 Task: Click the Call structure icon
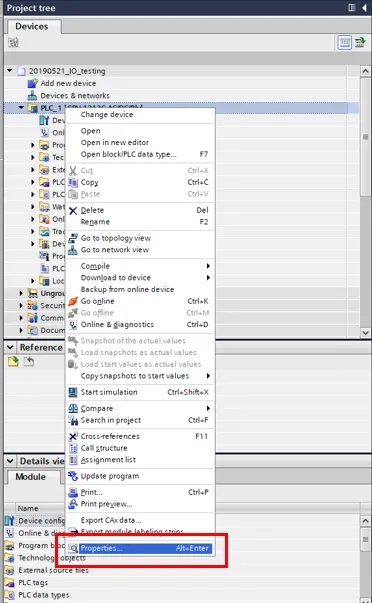tap(73, 448)
